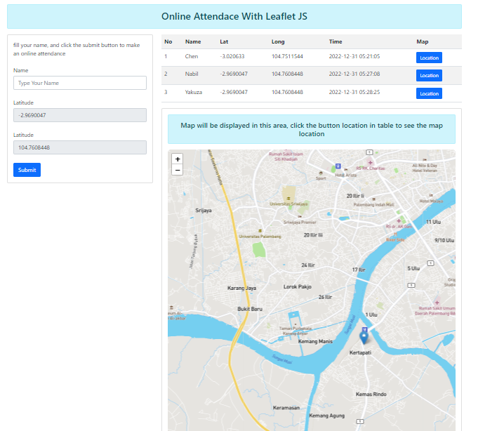The width and height of the screenshot is (504, 431).
Task: Click latitude value -3.020633
Action: click(x=232, y=56)
